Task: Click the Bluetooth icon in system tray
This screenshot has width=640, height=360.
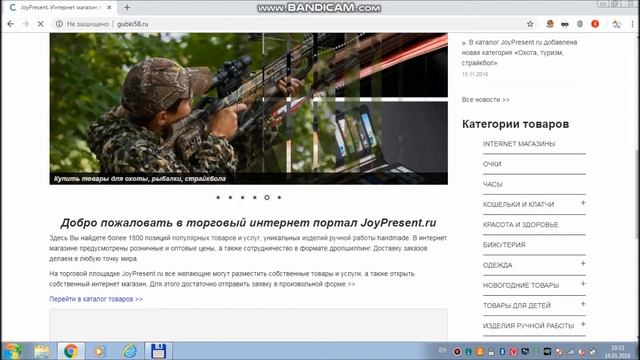Action: point(502,351)
